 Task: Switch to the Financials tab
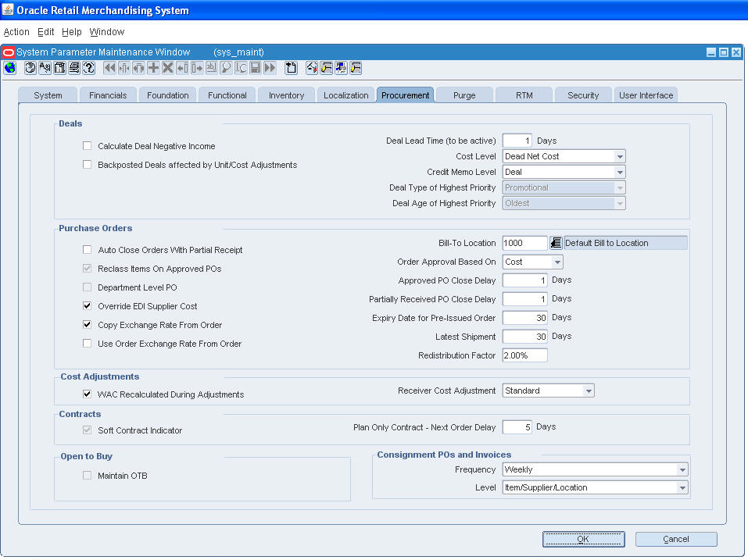[108, 95]
